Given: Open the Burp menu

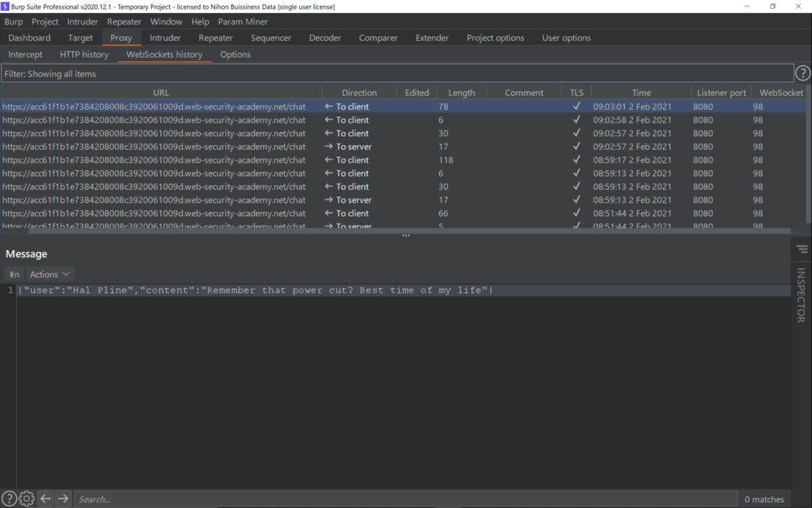Looking at the screenshot, I should tap(14, 22).
